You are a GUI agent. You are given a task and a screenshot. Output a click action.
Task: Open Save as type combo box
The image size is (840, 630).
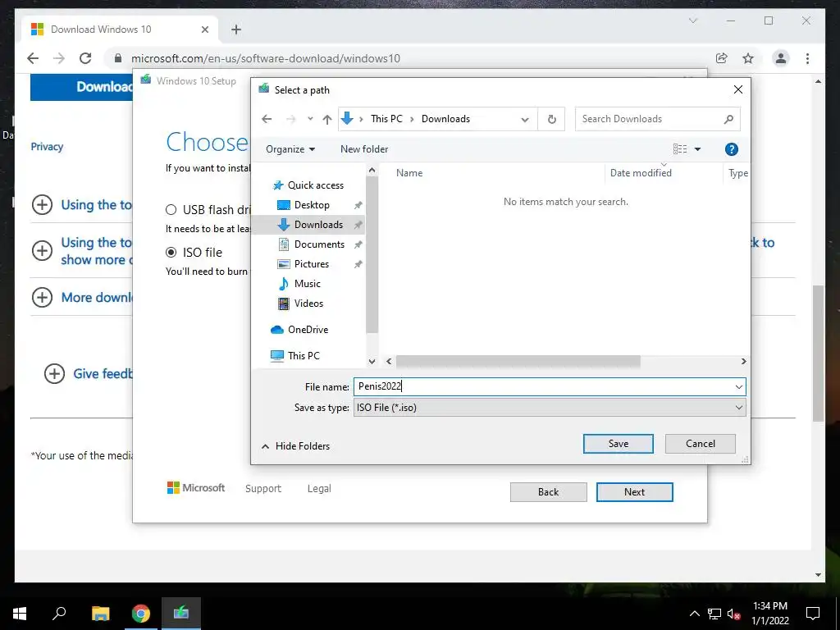[x=549, y=408]
